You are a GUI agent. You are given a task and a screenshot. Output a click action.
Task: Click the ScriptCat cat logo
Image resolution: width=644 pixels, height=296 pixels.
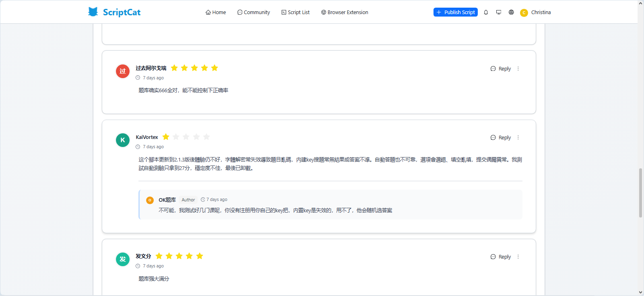click(x=93, y=12)
